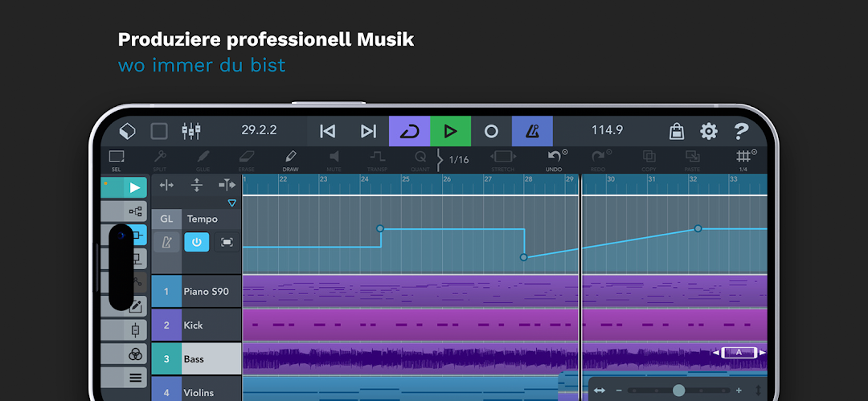Viewport: 868px width, 401px height.
Task: Tap the QUANT quantize tool
Action: coord(420,161)
